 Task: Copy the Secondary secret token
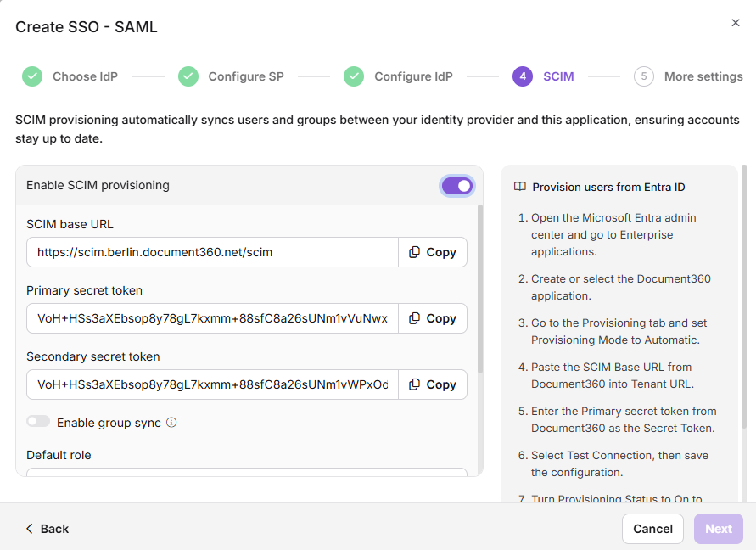[x=433, y=384]
